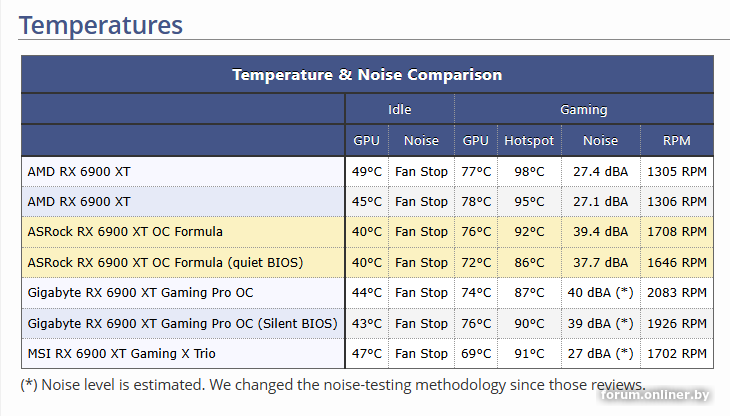Click the noise level estimated footnote text
This screenshot has width=730, height=416.
click(x=333, y=385)
